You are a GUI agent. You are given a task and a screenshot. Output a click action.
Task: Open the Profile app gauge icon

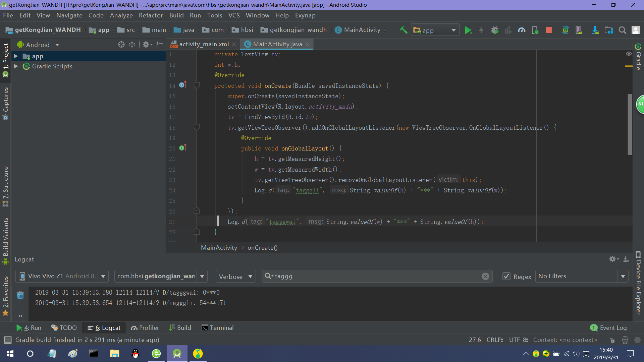click(522, 30)
